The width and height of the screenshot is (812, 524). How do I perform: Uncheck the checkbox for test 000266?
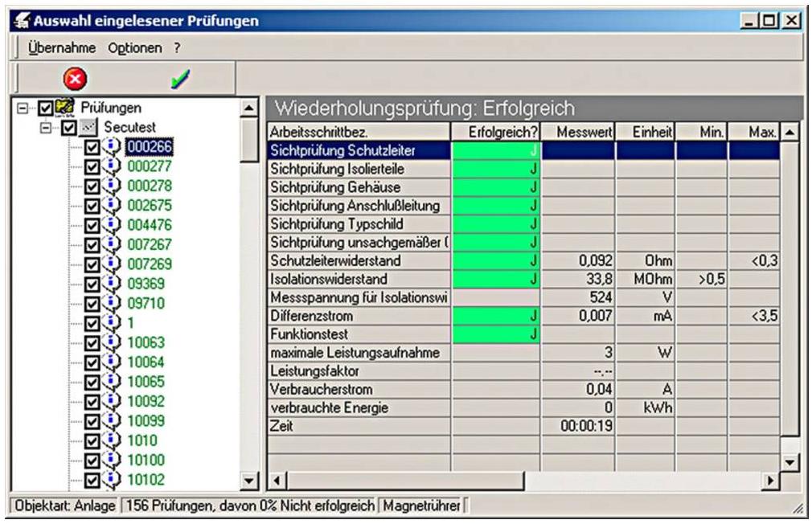click(91, 147)
